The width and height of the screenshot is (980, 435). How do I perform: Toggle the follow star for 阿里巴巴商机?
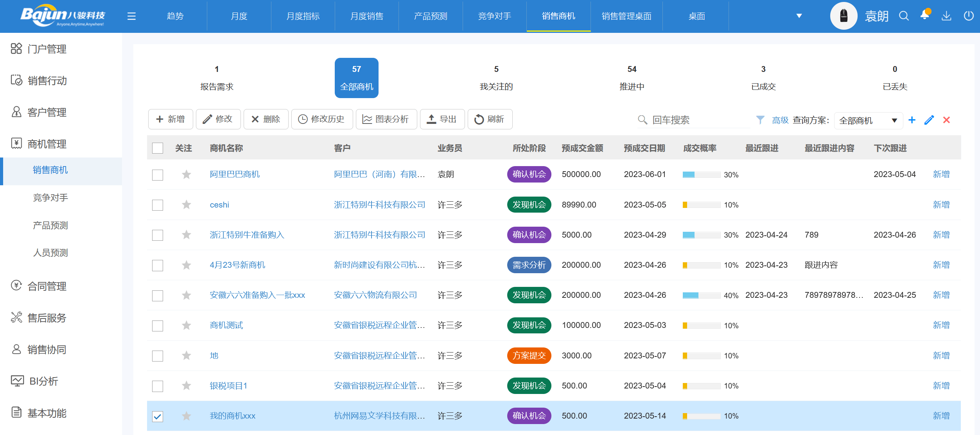[186, 174]
